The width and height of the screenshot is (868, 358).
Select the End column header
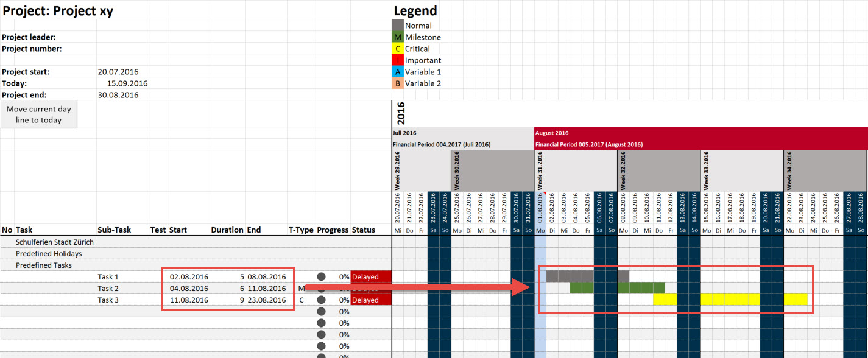click(x=254, y=230)
